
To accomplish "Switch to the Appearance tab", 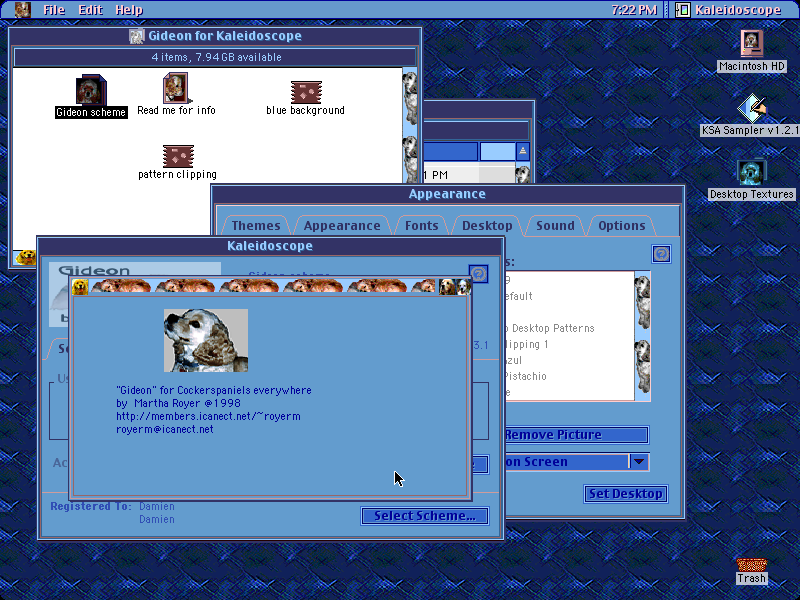I will click(x=342, y=226).
